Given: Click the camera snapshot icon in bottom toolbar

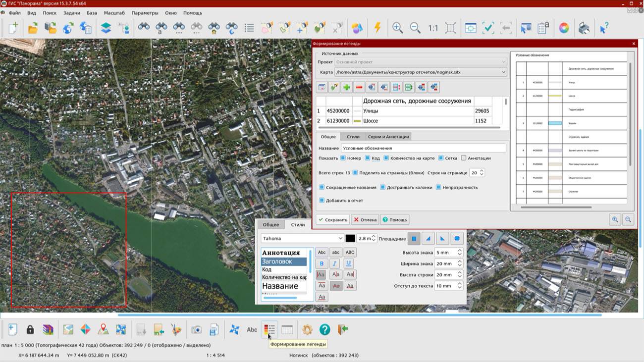Looking at the screenshot, I should (197, 329).
